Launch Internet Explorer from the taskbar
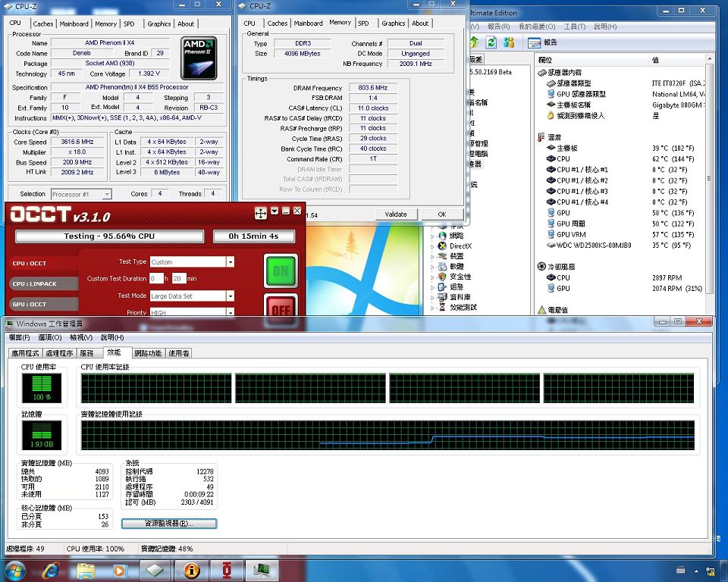The height and width of the screenshot is (582, 728). (50, 571)
